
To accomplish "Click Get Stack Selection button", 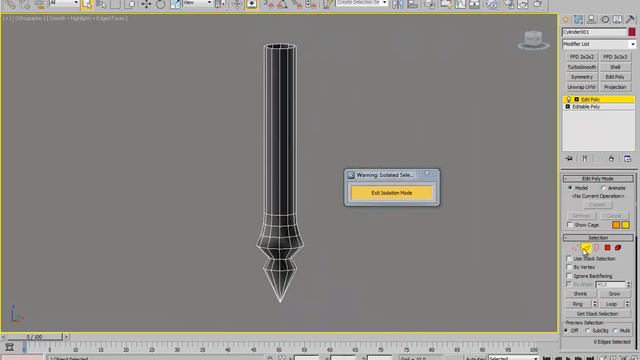I will click(x=597, y=314).
